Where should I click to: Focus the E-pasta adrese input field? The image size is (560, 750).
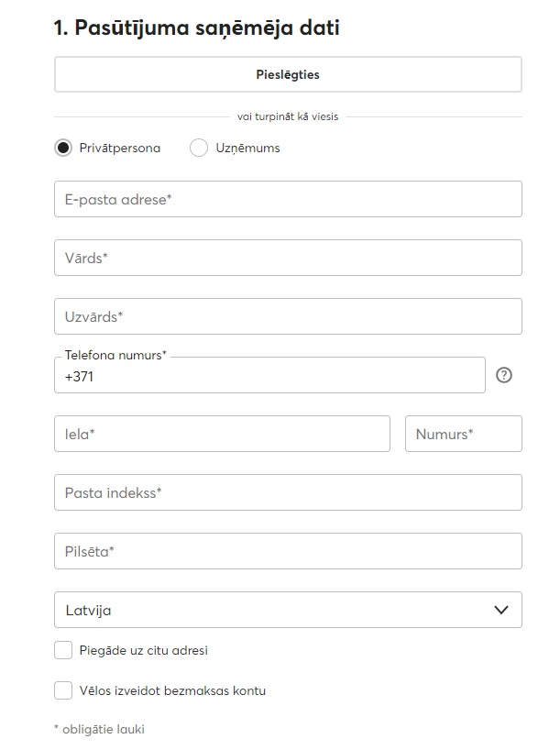288,199
